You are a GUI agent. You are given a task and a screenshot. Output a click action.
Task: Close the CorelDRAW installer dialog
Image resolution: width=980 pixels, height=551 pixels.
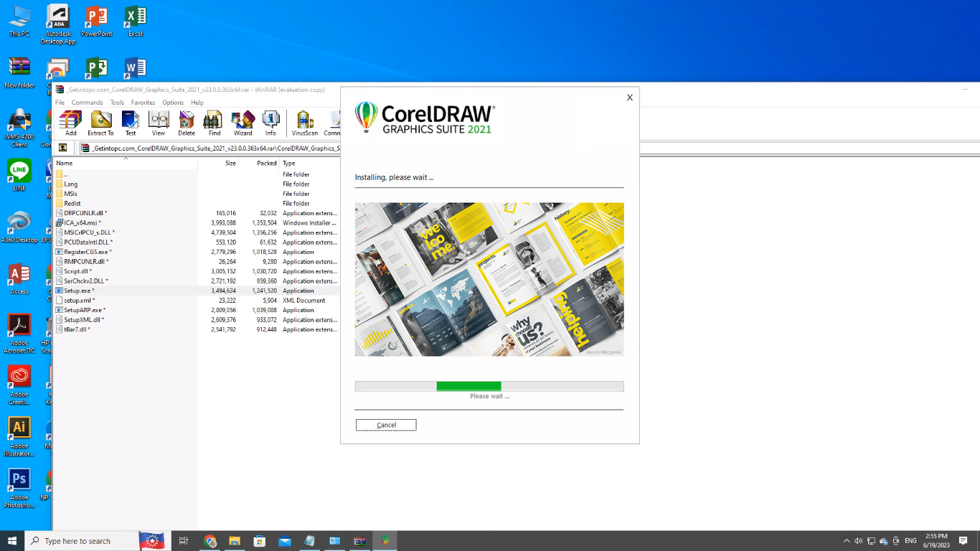click(630, 98)
